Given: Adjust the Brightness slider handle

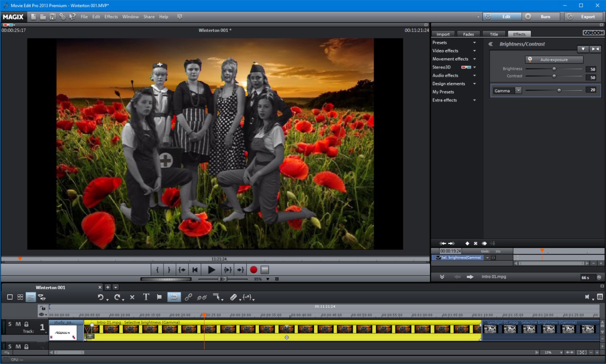Looking at the screenshot, I should [x=554, y=69].
